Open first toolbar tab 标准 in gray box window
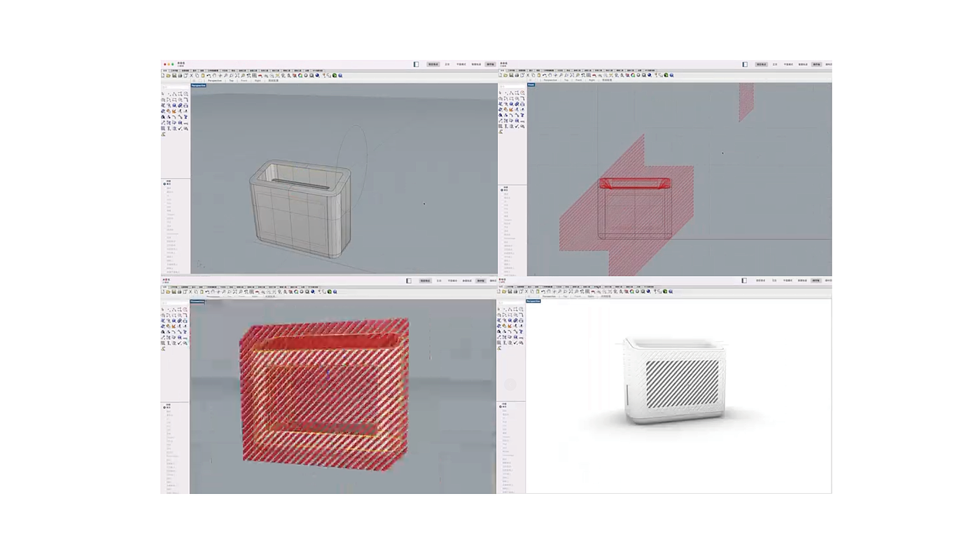The image size is (980, 554). coord(165,71)
